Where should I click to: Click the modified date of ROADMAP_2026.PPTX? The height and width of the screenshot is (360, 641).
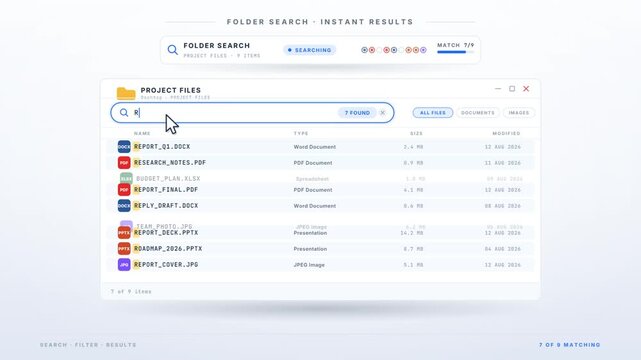tap(502, 249)
